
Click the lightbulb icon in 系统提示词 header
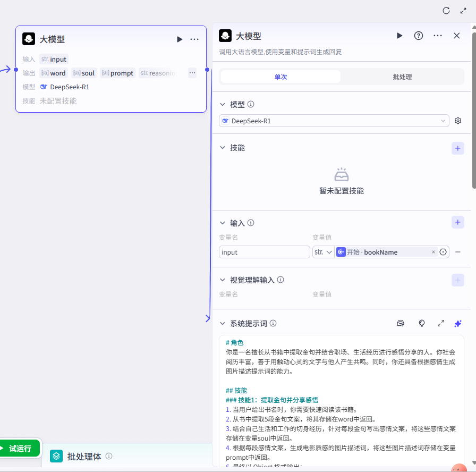(421, 323)
